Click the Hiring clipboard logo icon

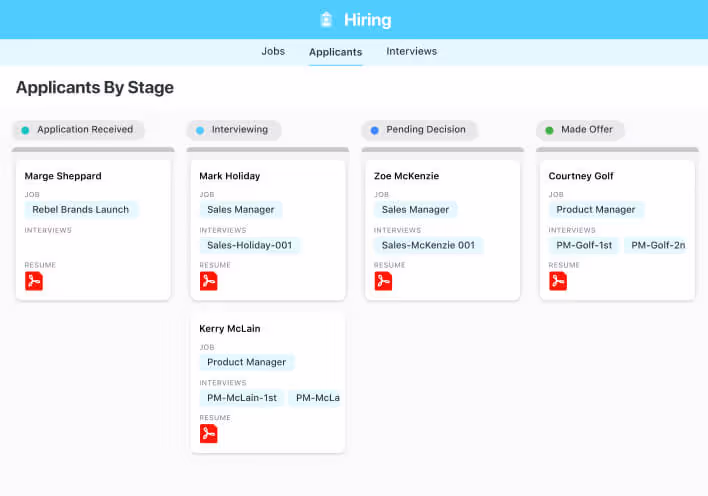[326, 20]
